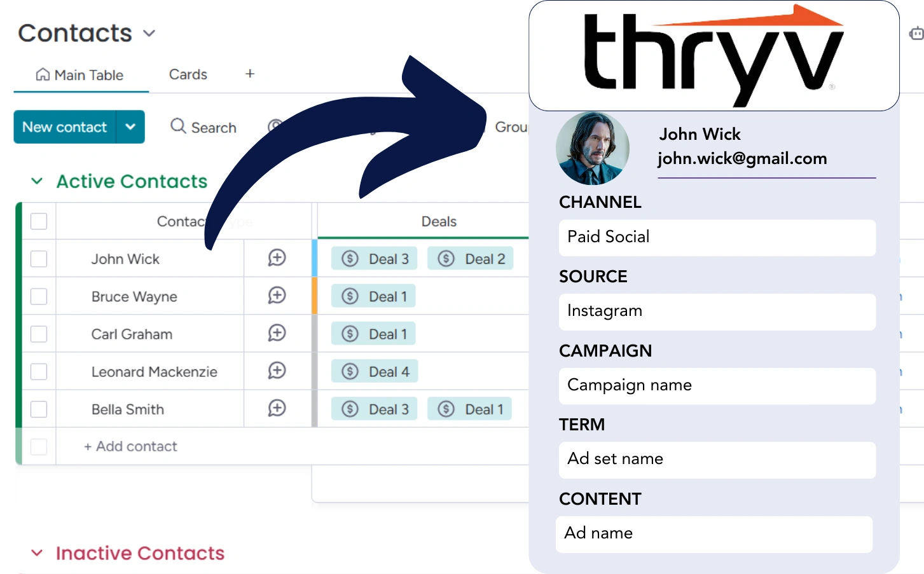Click Active Contacts group title
Viewport: 924px width, 574px height.
coord(132,181)
